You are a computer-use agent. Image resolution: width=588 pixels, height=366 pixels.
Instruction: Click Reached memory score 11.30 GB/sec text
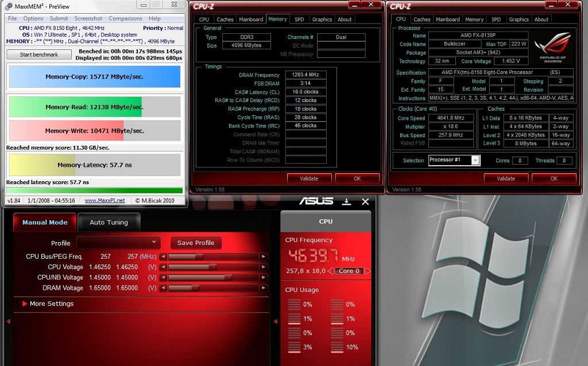(58, 147)
